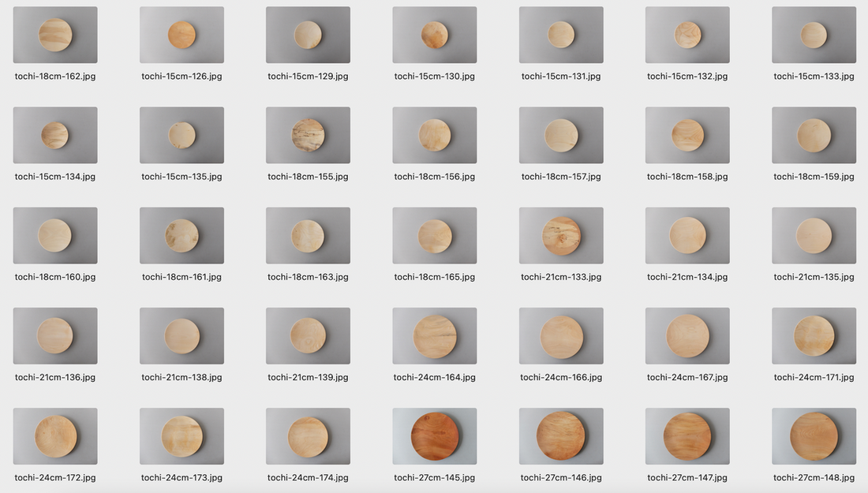868x493 pixels.
Task: Open the tochi-15cm-133.jpg thumbnail
Action: 814,35
